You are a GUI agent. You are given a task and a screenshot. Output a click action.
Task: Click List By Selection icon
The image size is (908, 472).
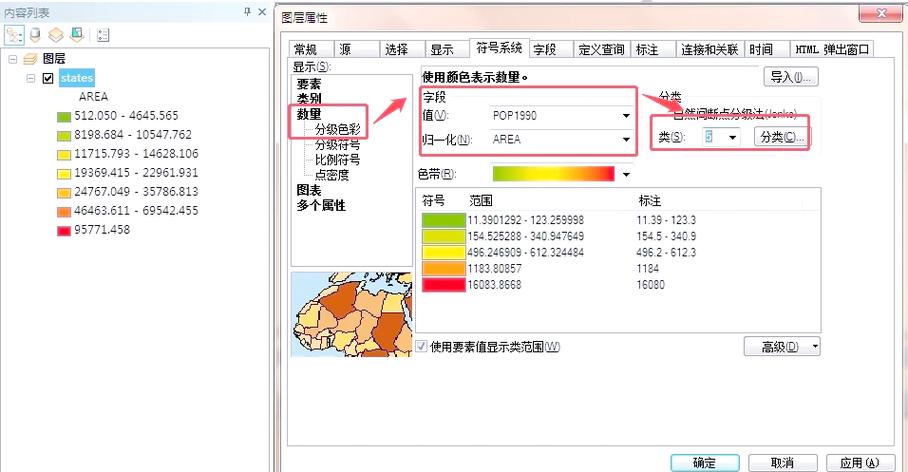(x=77, y=35)
